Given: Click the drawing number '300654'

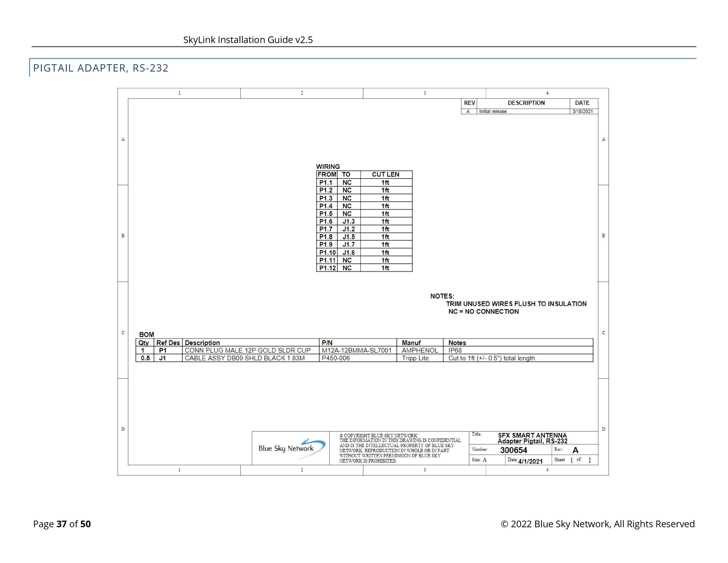Looking at the screenshot, I should tap(514, 450).
